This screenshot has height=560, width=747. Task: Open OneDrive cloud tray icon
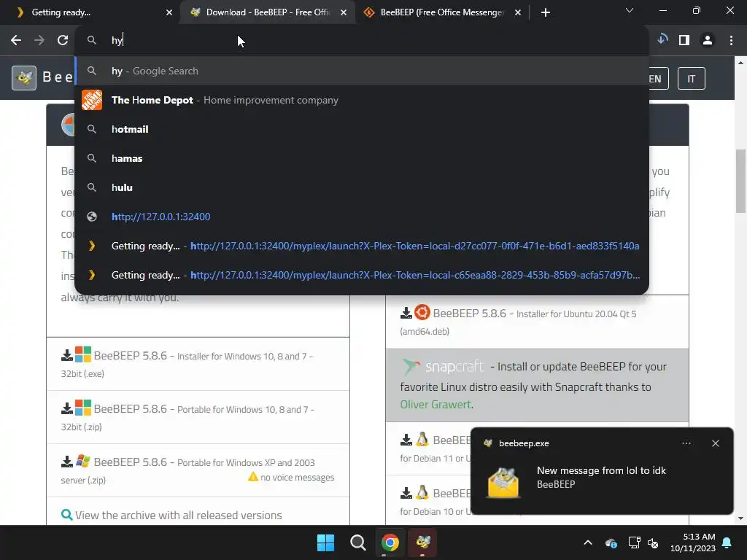pos(611,542)
